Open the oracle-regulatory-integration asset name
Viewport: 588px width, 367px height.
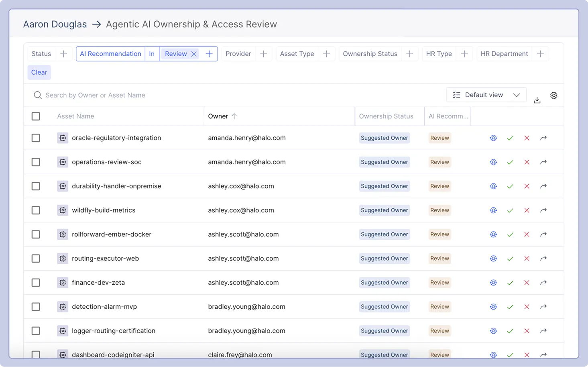[116, 138]
